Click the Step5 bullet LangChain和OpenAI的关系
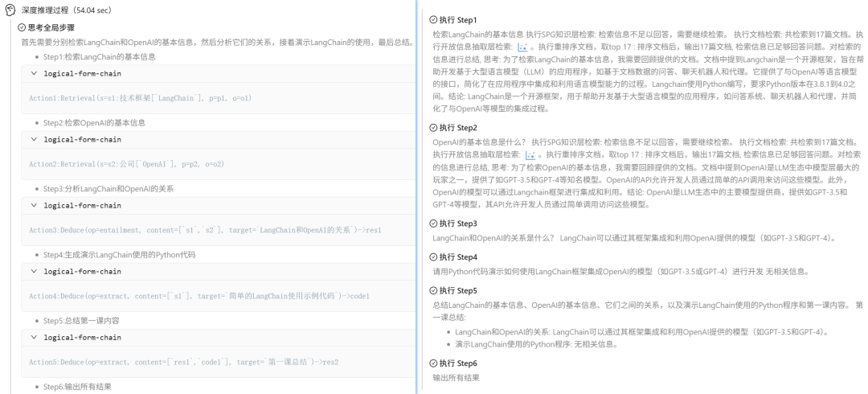868x394 pixels. tap(642, 332)
